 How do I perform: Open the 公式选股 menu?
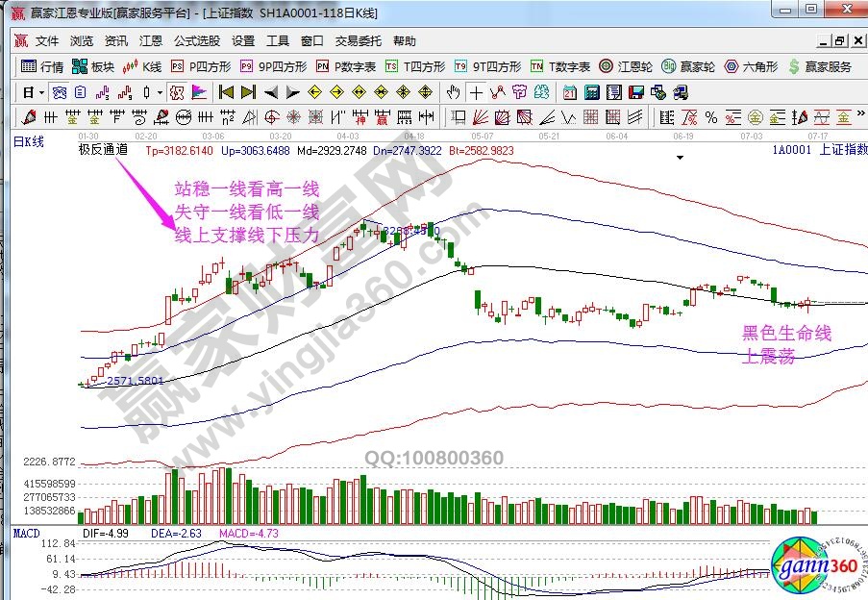(197, 41)
